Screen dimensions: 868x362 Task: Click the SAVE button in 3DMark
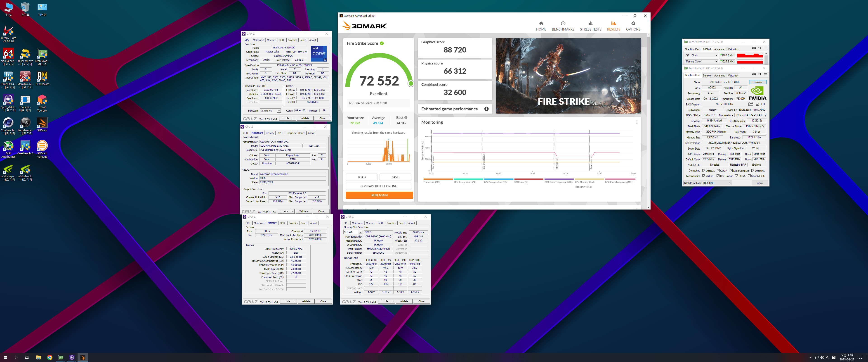[x=395, y=177]
